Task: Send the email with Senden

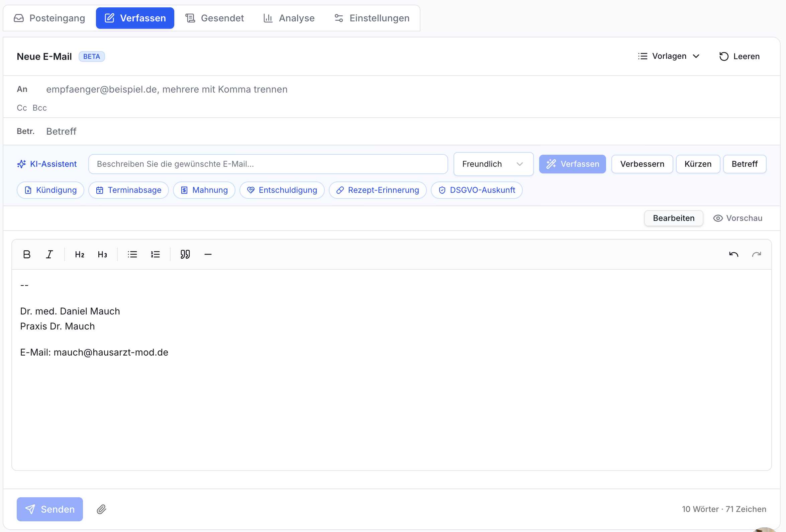Action: [50, 509]
